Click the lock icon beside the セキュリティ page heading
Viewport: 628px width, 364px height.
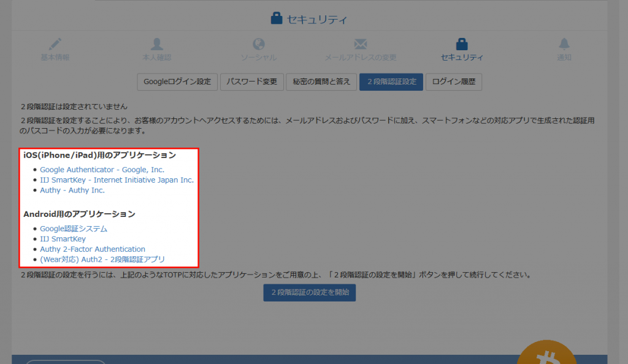pos(277,18)
